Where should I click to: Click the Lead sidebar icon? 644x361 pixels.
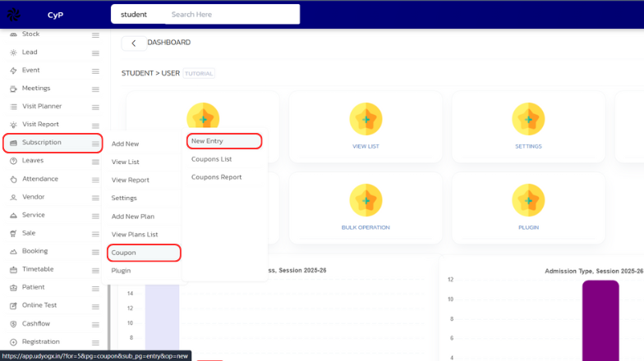coord(13,53)
